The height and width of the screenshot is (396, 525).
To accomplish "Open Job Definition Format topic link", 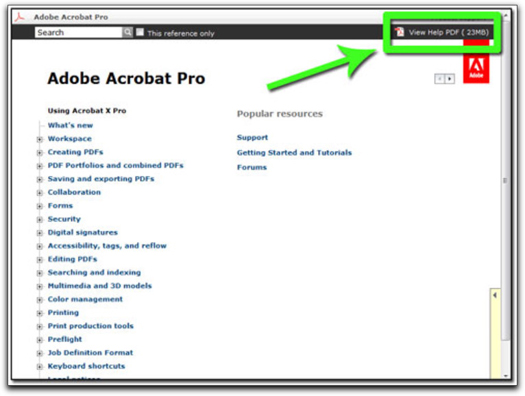I will click(90, 353).
